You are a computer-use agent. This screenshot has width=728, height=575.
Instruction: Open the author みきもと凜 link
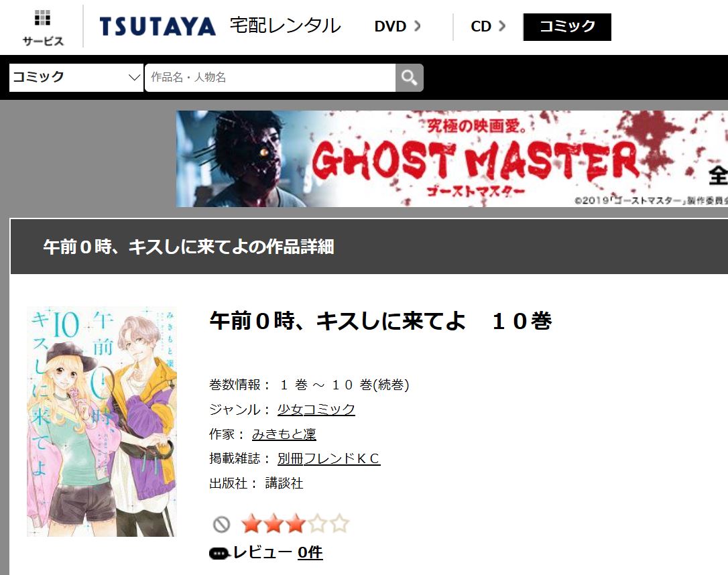284,434
